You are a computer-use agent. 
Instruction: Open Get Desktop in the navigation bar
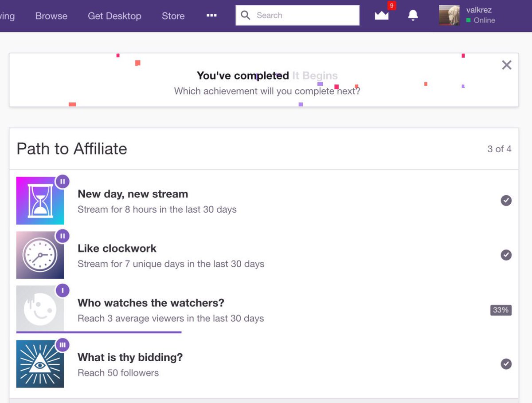pyautogui.click(x=114, y=16)
